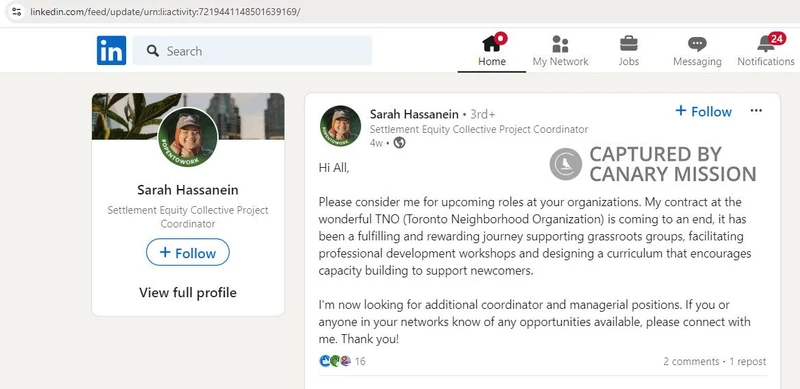
Task: Click Sarah Hassanein's post avatar
Action: pyautogui.click(x=340, y=126)
